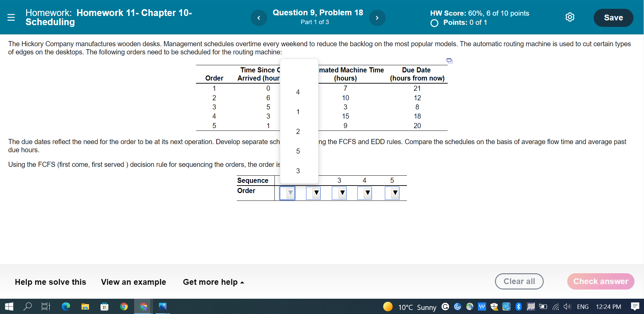Select option 4 from the open dropdown list

tap(298, 92)
